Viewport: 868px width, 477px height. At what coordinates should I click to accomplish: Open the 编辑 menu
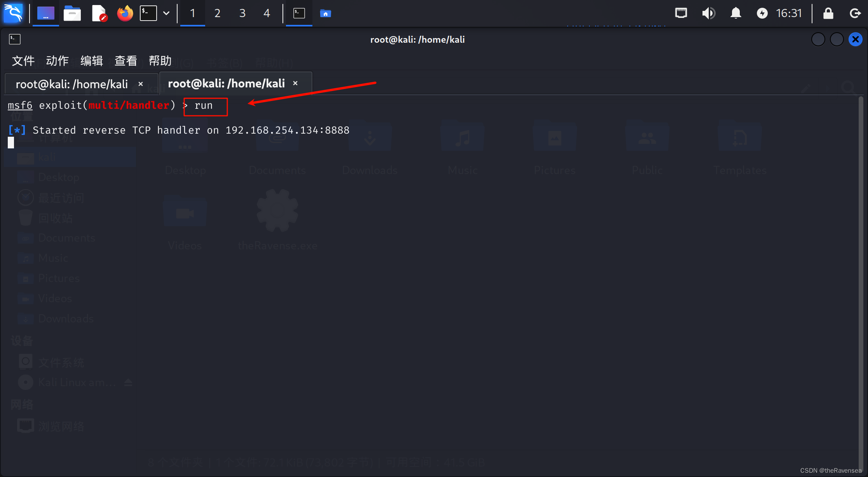[92, 61]
